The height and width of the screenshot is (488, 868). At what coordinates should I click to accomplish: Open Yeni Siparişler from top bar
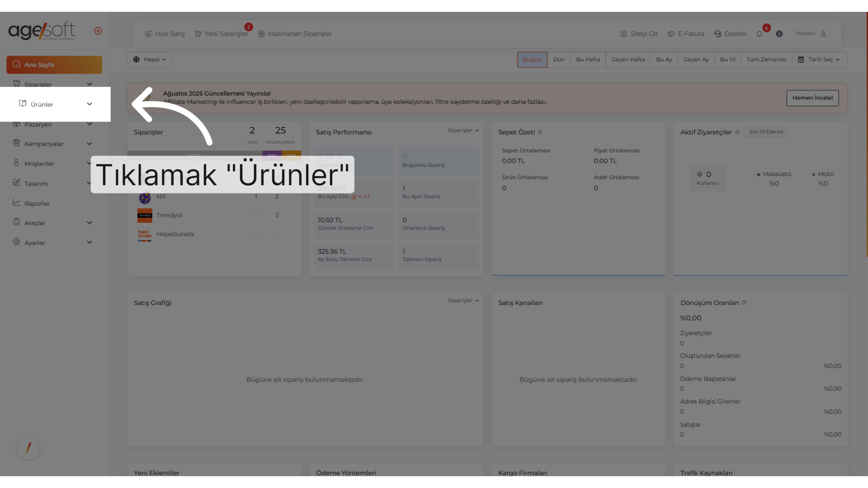tap(222, 34)
